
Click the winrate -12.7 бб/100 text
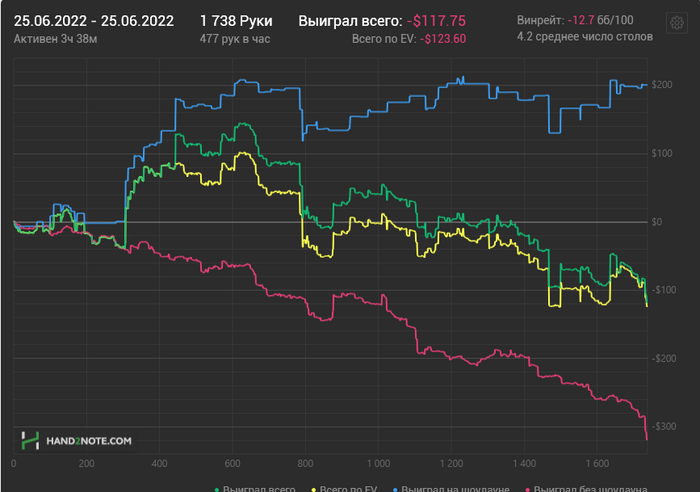point(600,20)
